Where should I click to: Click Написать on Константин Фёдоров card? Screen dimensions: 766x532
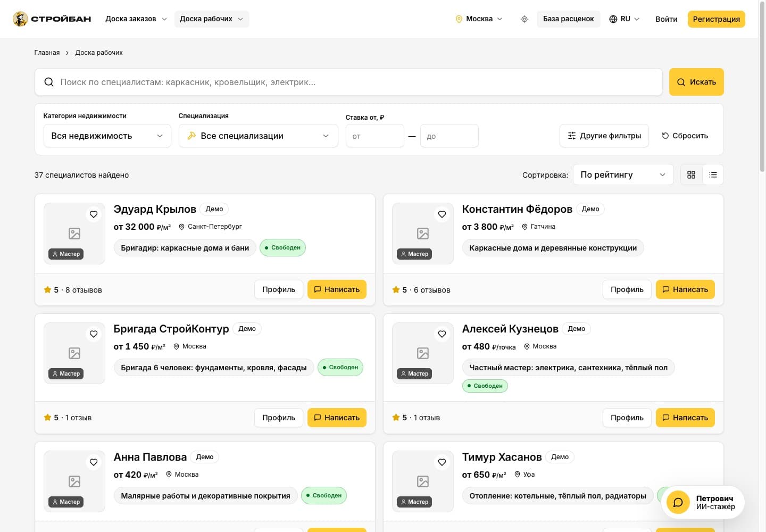pyautogui.click(x=685, y=289)
